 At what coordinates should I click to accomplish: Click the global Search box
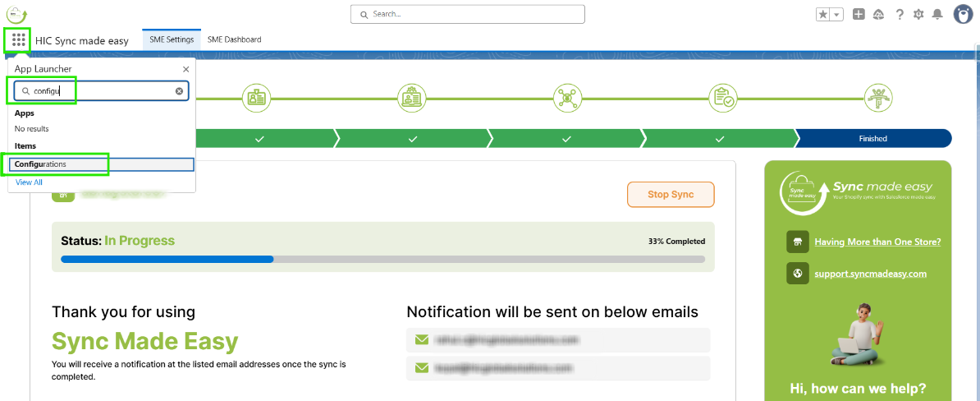click(468, 14)
